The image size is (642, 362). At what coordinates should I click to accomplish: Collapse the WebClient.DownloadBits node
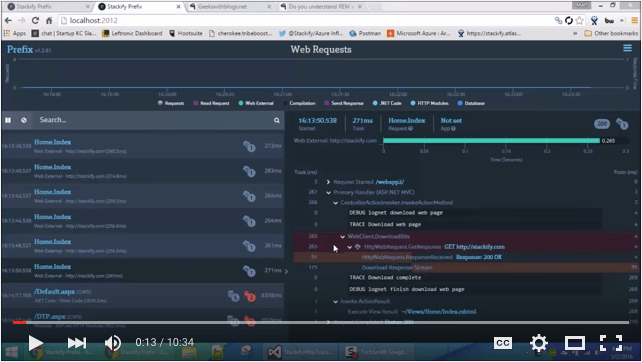coord(342,236)
